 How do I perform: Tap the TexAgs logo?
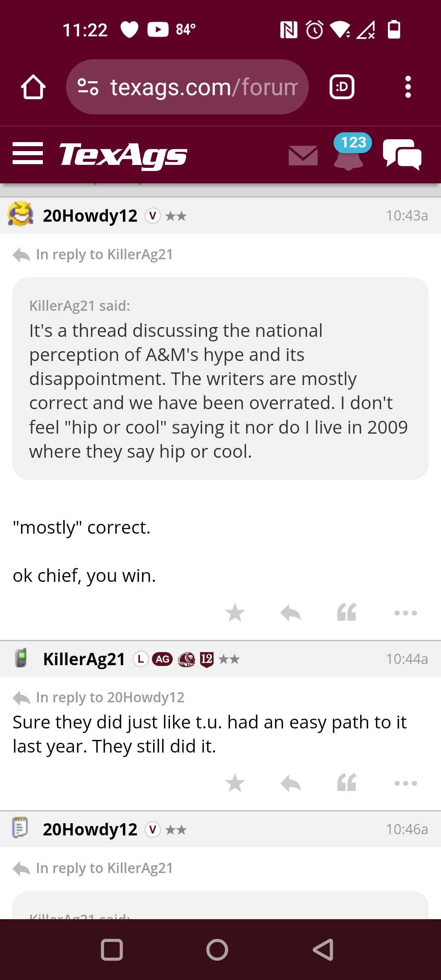(123, 155)
